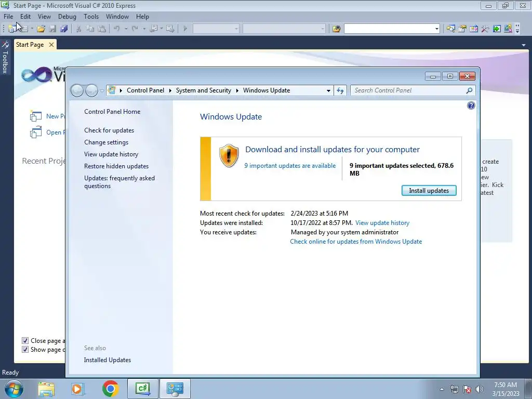
Task: Click the Action Center flag tray icon
Action: (467, 389)
